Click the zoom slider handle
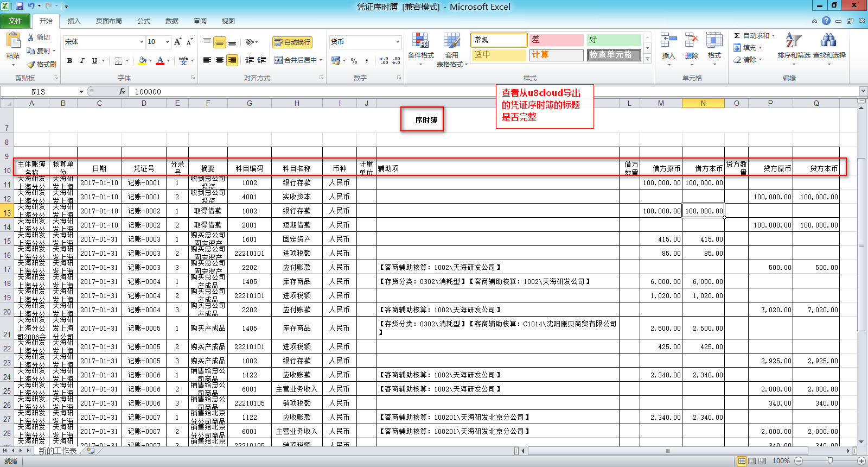 coord(830,461)
